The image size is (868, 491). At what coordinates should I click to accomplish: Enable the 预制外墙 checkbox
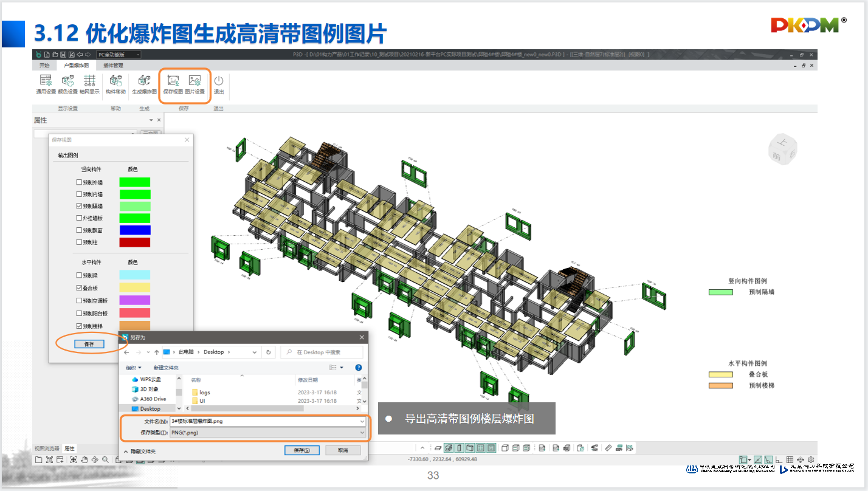pos(79,182)
